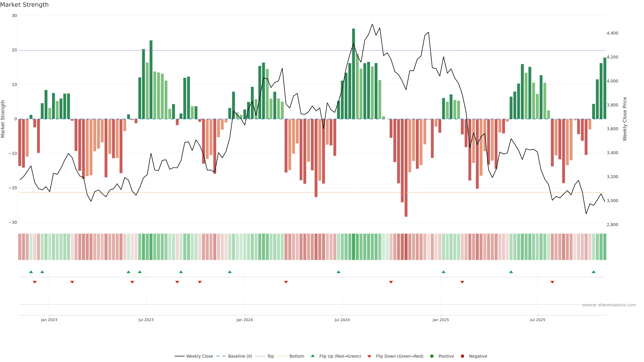
Task: Click the flip-up marker near Jul 2024
Action: tap(338, 272)
